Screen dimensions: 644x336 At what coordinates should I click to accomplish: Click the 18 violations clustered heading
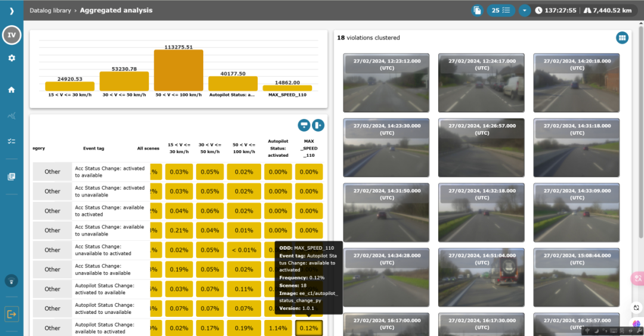click(x=369, y=38)
